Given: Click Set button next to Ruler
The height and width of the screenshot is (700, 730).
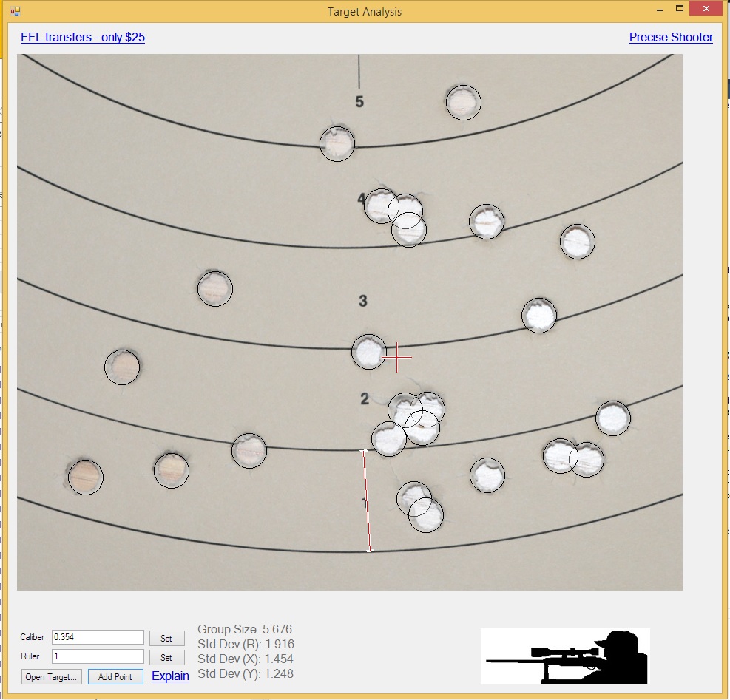Looking at the screenshot, I should 166,658.
